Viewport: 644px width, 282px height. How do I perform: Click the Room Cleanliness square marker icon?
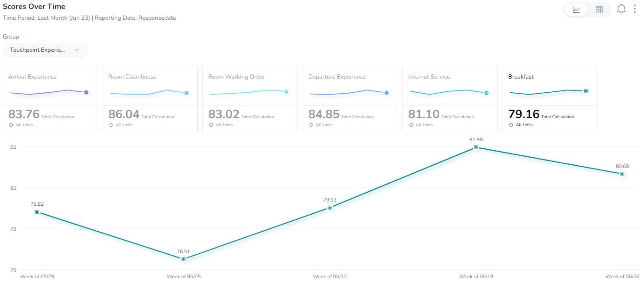coord(186,93)
